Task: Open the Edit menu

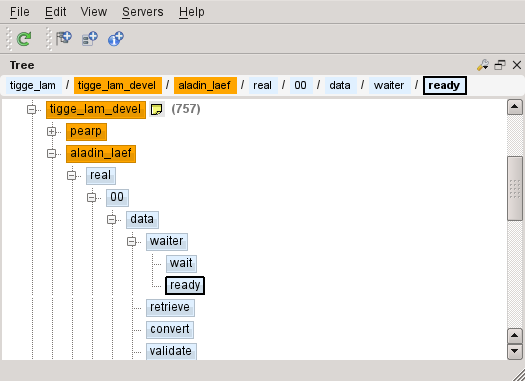Action: coord(56,12)
